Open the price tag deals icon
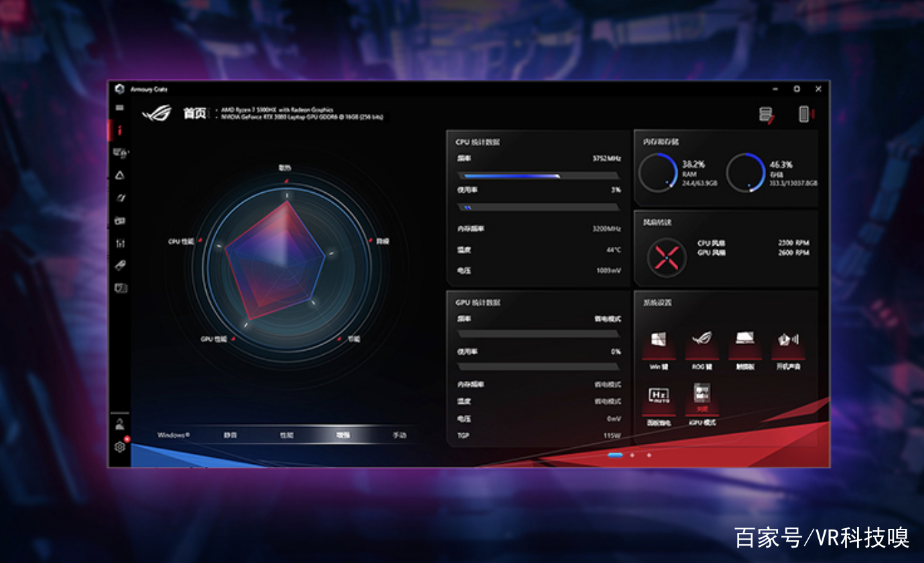This screenshot has width=924, height=563. [120, 266]
